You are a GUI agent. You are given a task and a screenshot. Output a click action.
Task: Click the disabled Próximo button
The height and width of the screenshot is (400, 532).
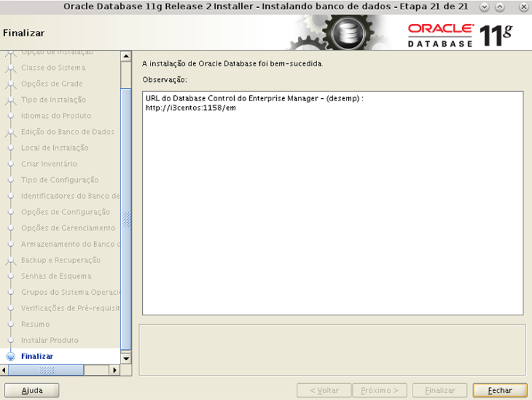380,390
